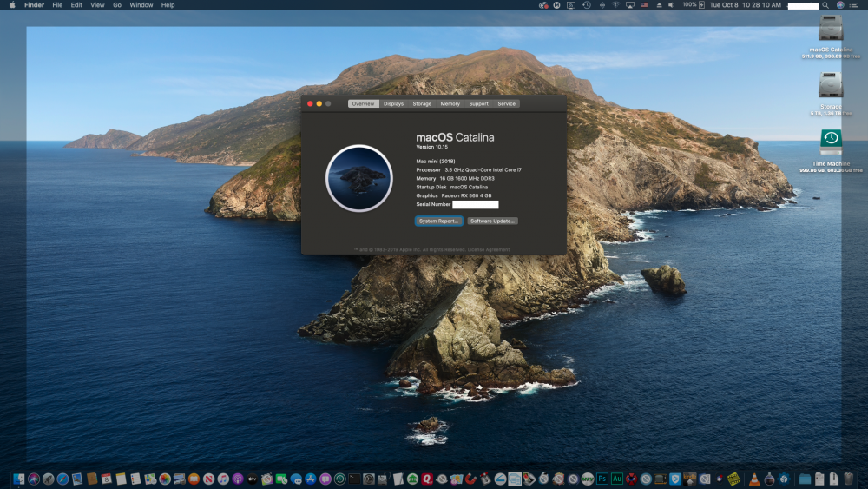The height and width of the screenshot is (489, 868).
Task: Open Reminders app in the Dock
Action: (135, 479)
